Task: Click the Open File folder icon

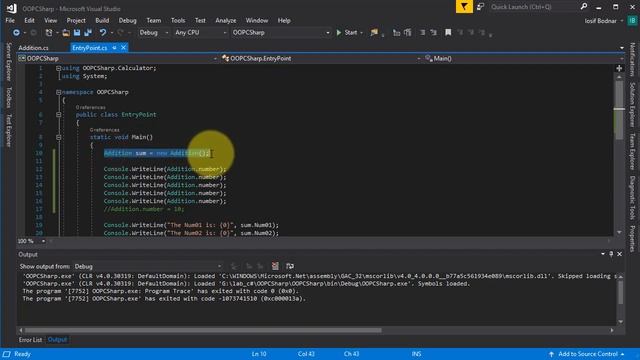Action: click(x=66, y=32)
